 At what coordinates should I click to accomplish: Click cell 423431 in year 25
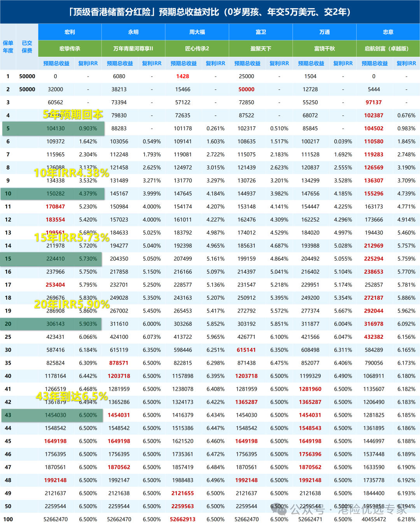pos(56,337)
